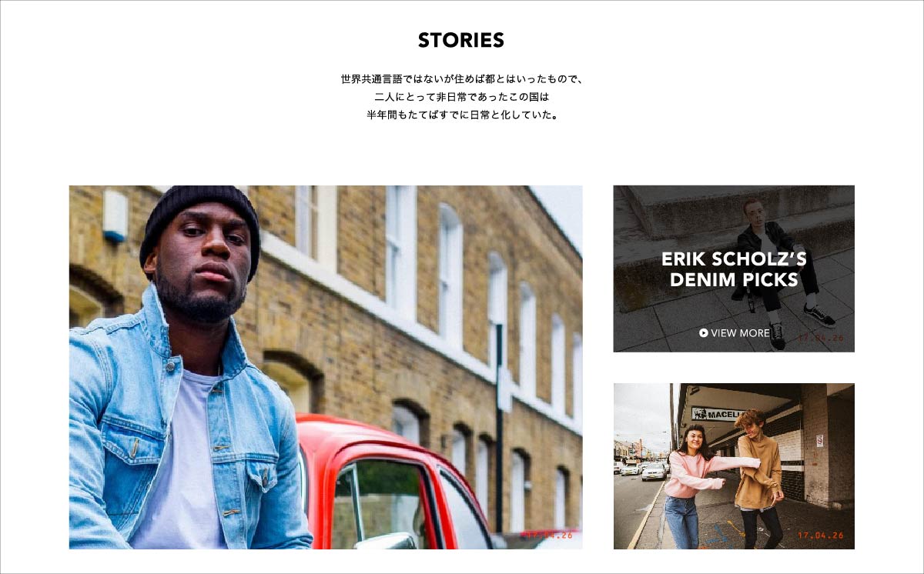924x574 pixels.
Task: Click the Japanese text line beginning 二人にとって
Action: 461,98
